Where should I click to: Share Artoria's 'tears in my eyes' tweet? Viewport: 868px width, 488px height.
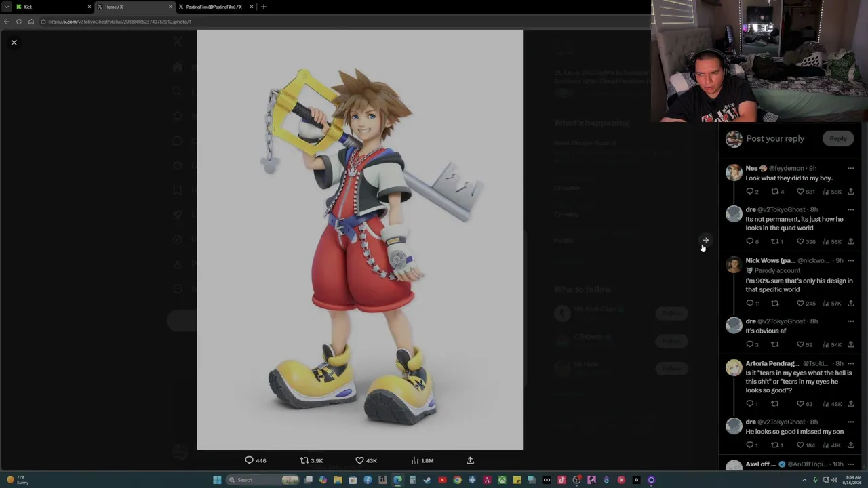850,404
